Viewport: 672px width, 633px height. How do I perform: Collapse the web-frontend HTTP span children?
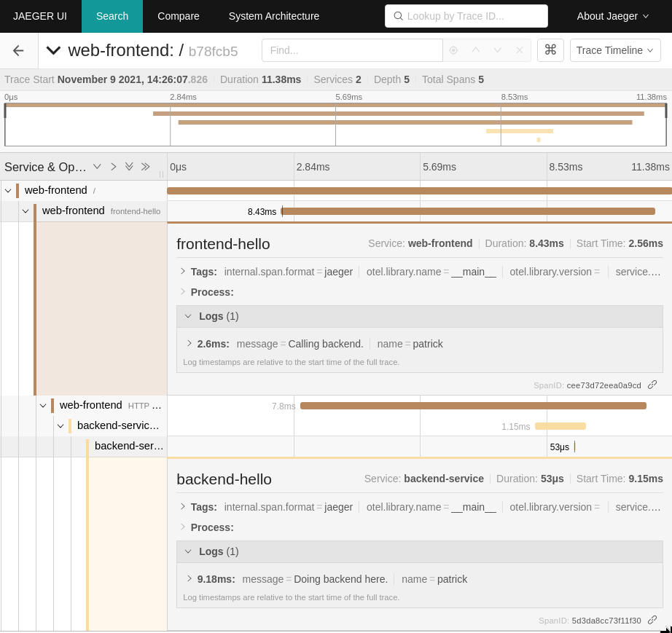tap(43, 406)
